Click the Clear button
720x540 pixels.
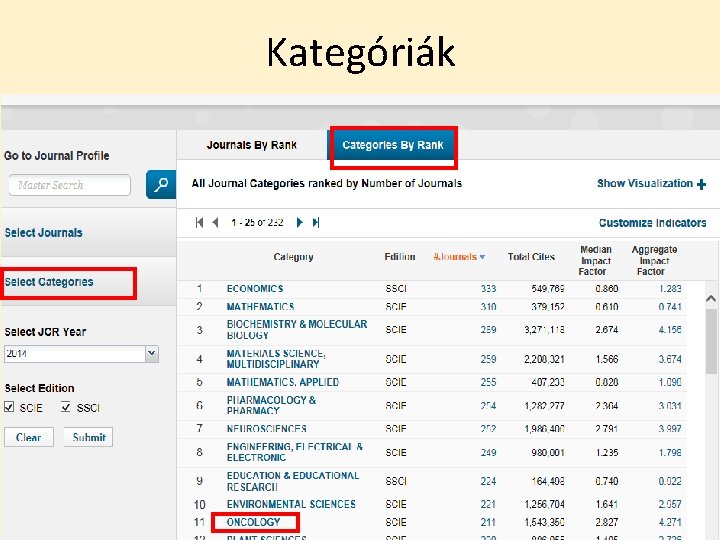[29, 437]
